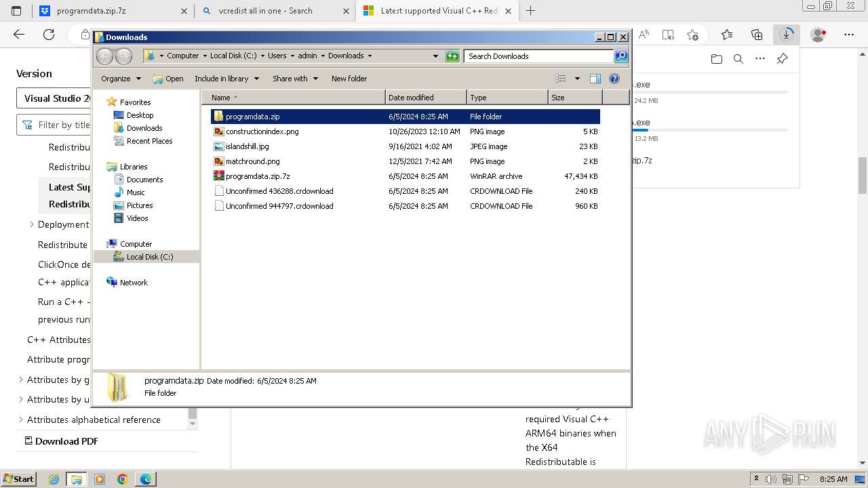
Task: Switch to vcredist all in one Search tab
Action: [275, 11]
